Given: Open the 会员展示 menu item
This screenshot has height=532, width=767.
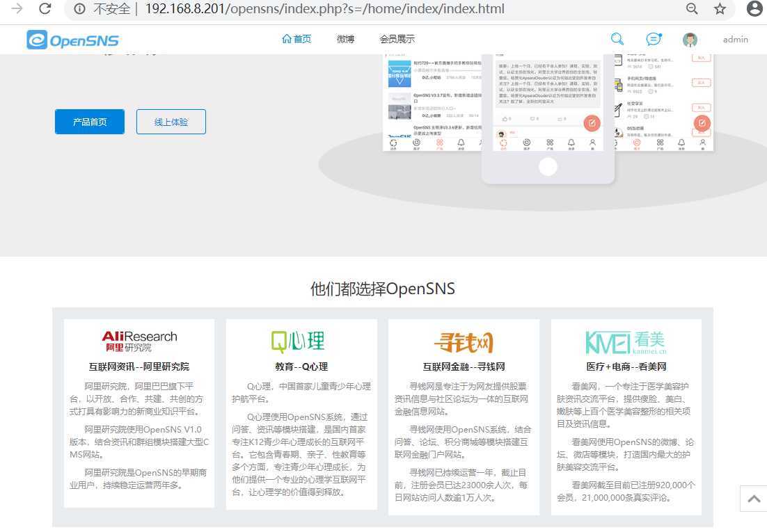Looking at the screenshot, I should [397, 39].
